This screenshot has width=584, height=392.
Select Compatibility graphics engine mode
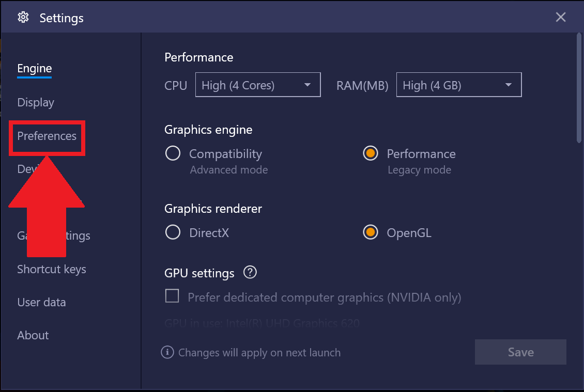pyautogui.click(x=173, y=153)
